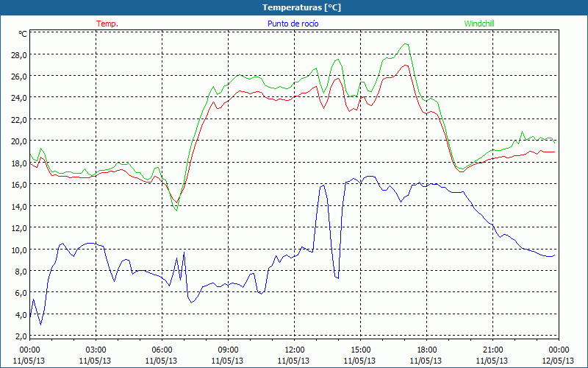Click the 14,0 y-axis value
This screenshot has height=368, width=588.
tap(19, 206)
